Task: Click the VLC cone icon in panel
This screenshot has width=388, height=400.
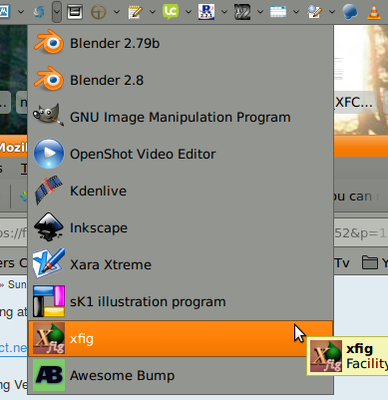Action: [x=374, y=12]
